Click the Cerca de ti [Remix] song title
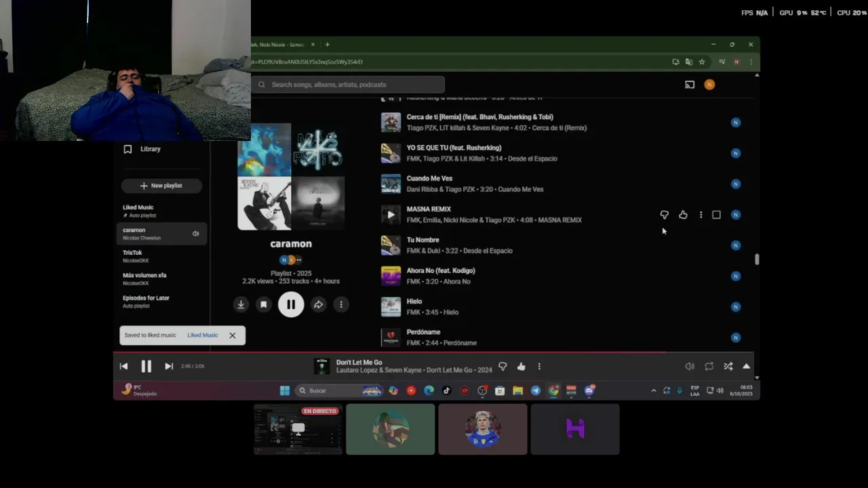The height and width of the screenshot is (488, 868). (x=479, y=117)
